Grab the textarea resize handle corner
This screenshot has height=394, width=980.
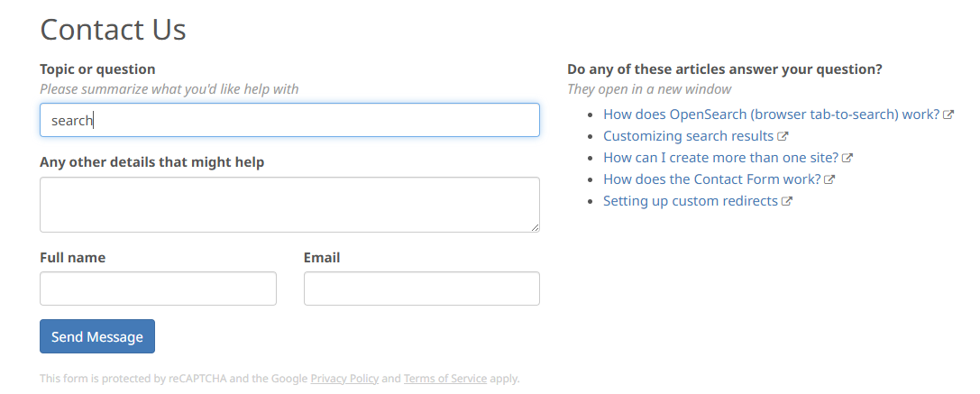535,227
